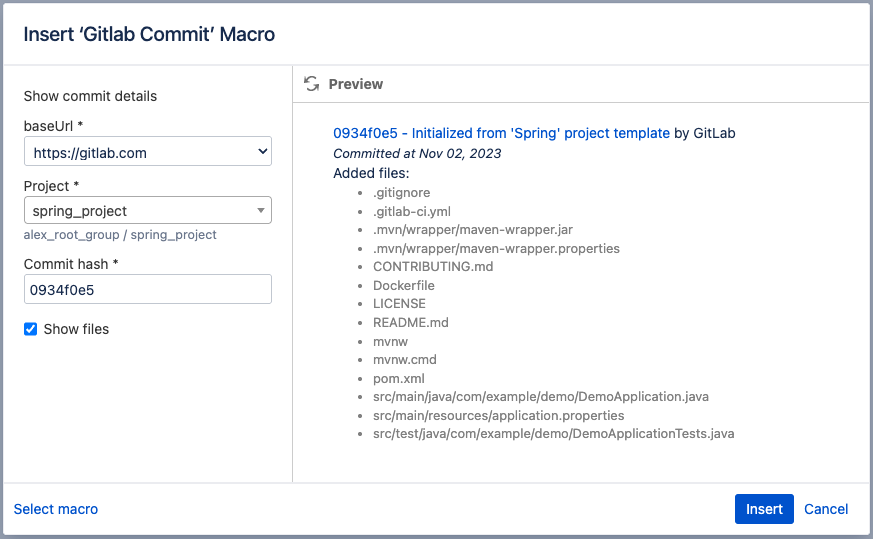The height and width of the screenshot is (539, 873).
Task: Uncheck the Show files checkbox
Action: (31, 329)
